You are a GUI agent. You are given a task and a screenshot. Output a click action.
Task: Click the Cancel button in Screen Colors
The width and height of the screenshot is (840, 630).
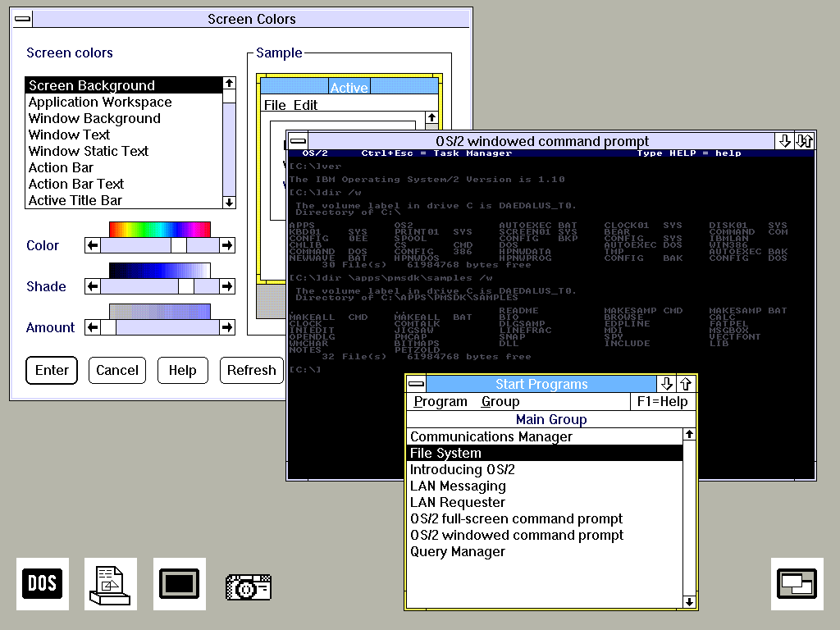117,370
